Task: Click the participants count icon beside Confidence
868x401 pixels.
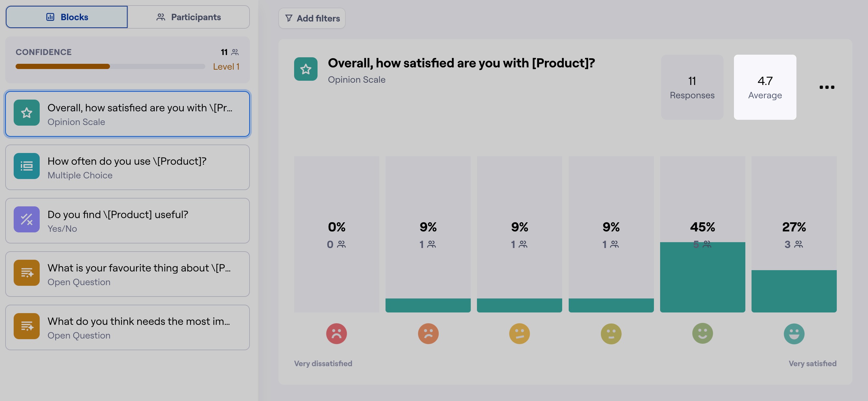Action: coord(235,52)
